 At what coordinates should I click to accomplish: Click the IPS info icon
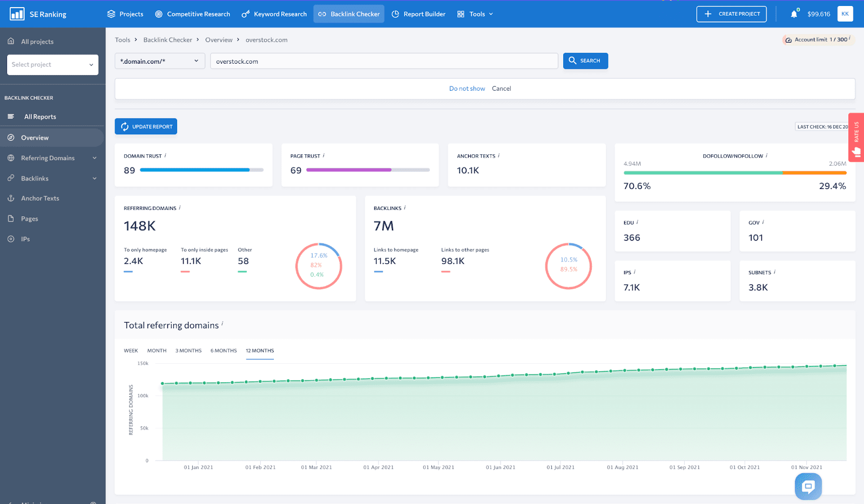tap(634, 272)
